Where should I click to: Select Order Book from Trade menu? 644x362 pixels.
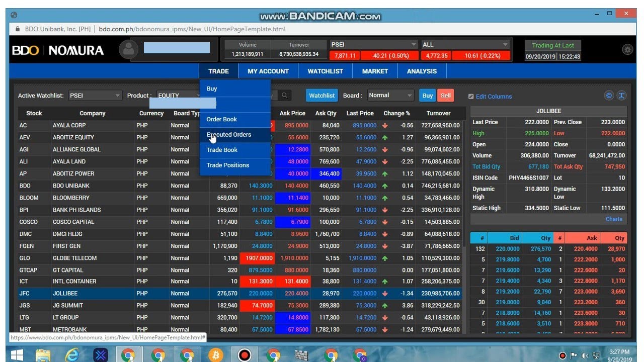pyautogui.click(x=235, y=119)
